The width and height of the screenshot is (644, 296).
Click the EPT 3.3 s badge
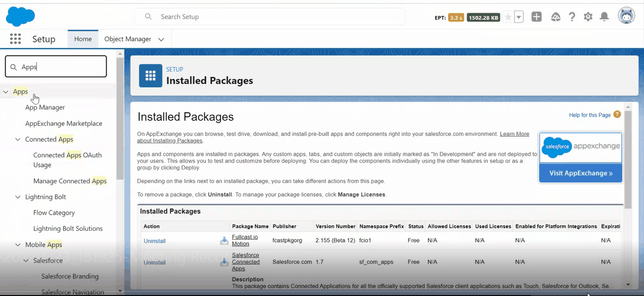coord(456,18)
